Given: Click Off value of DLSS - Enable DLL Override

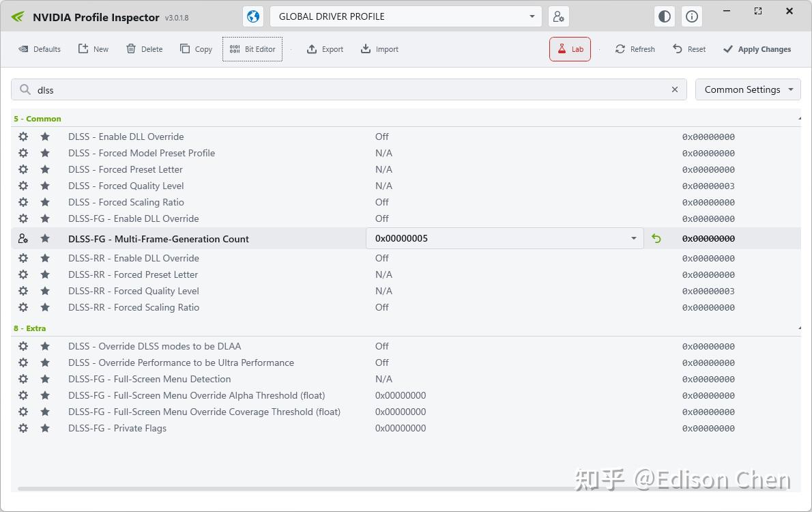Looking at the screenshot, I should pos(381,137).
